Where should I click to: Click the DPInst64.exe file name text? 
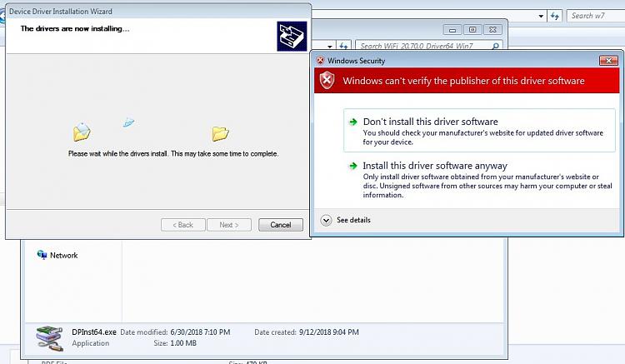94,332
